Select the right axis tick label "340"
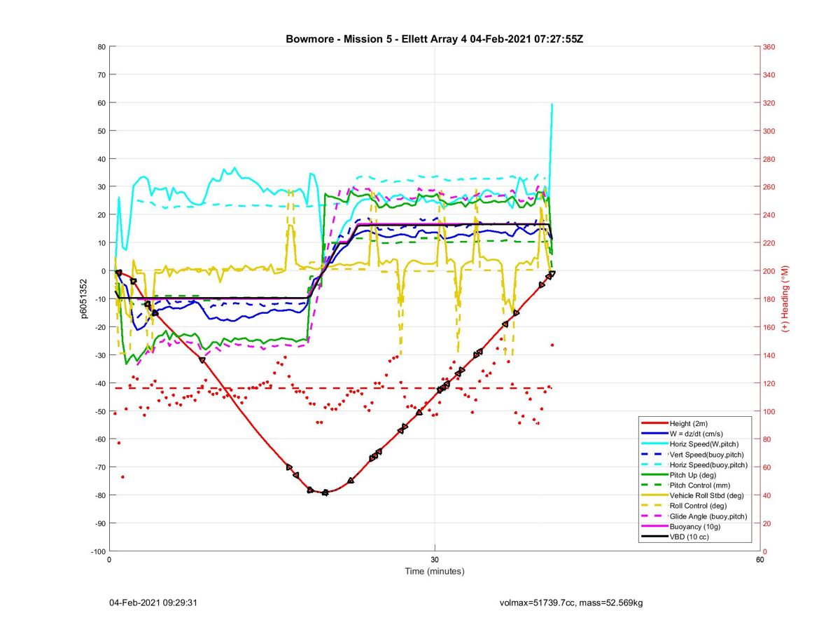 click(769, 75)
